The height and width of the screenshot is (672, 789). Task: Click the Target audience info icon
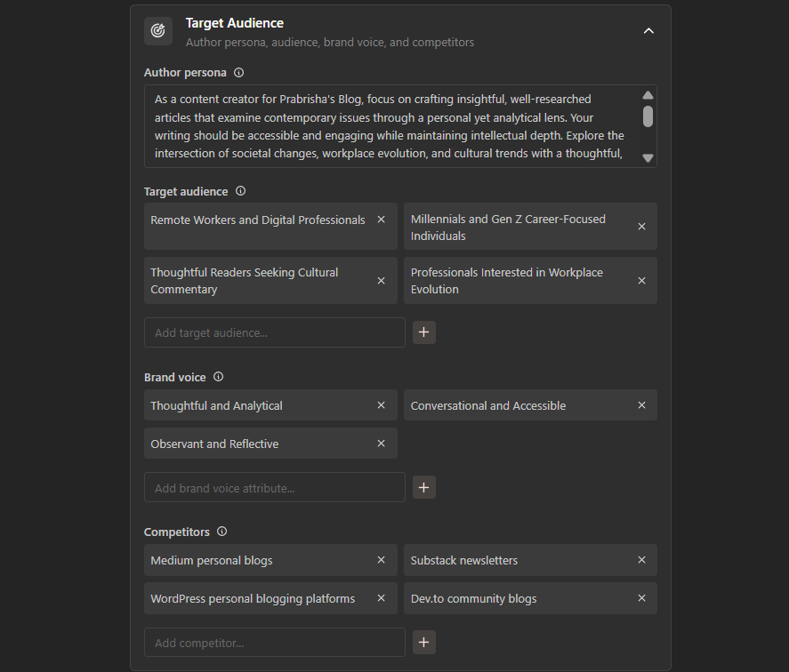click(240, 191)
